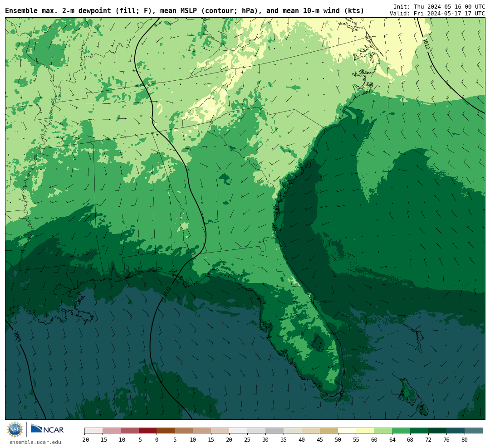The width and height of the screenshot is (490, 448).
Task: Pick the brown swatch between 0 and 5
Action: click(x=166, y=431)
